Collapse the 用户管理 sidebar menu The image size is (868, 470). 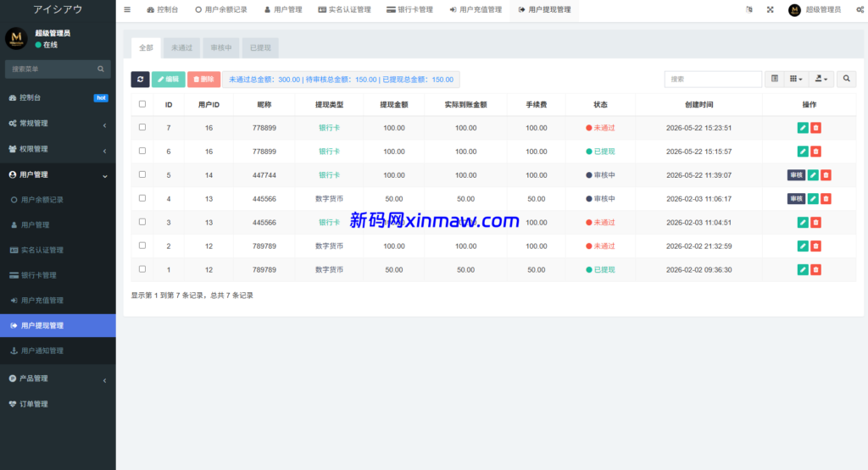pos(58,174)
